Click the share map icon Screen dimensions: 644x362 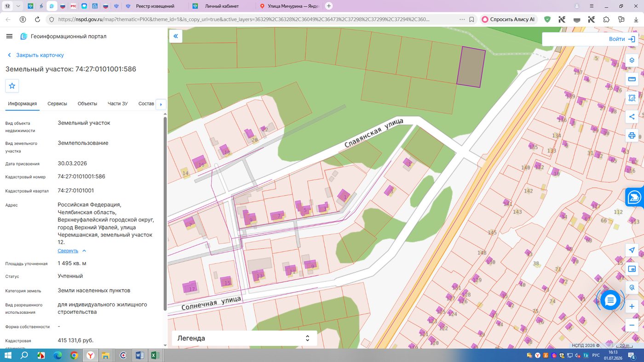(x=632, y=117)
